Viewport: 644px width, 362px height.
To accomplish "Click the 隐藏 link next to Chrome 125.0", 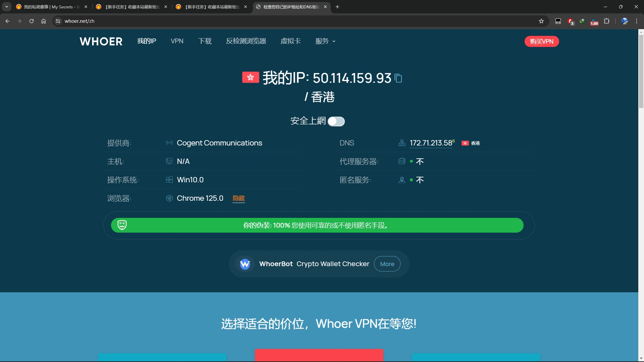I will tap(238, 198).
